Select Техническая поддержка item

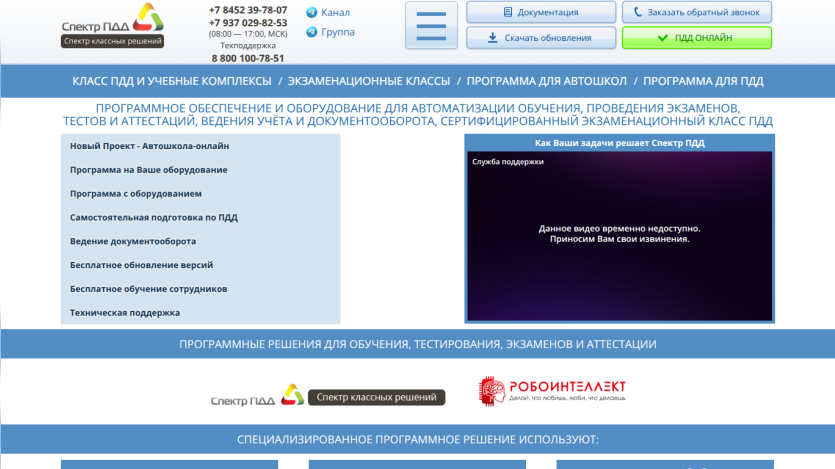(125, 312)
